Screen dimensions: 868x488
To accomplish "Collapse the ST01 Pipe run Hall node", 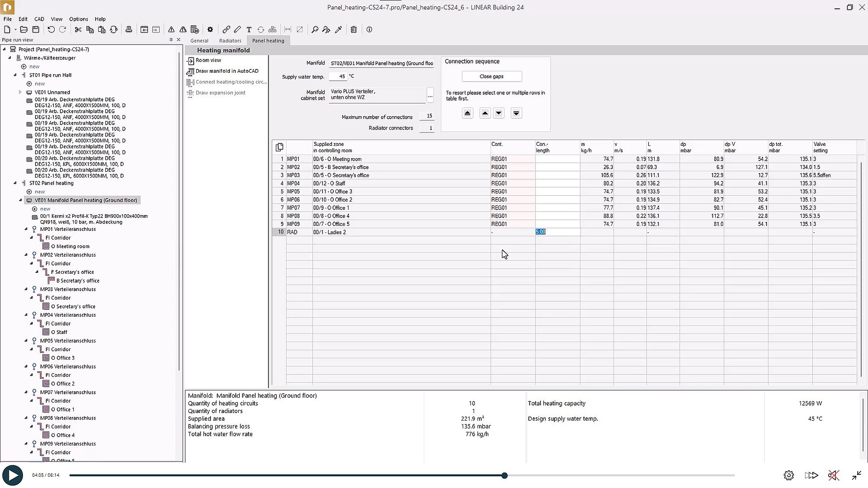I will tap(15, 75).
